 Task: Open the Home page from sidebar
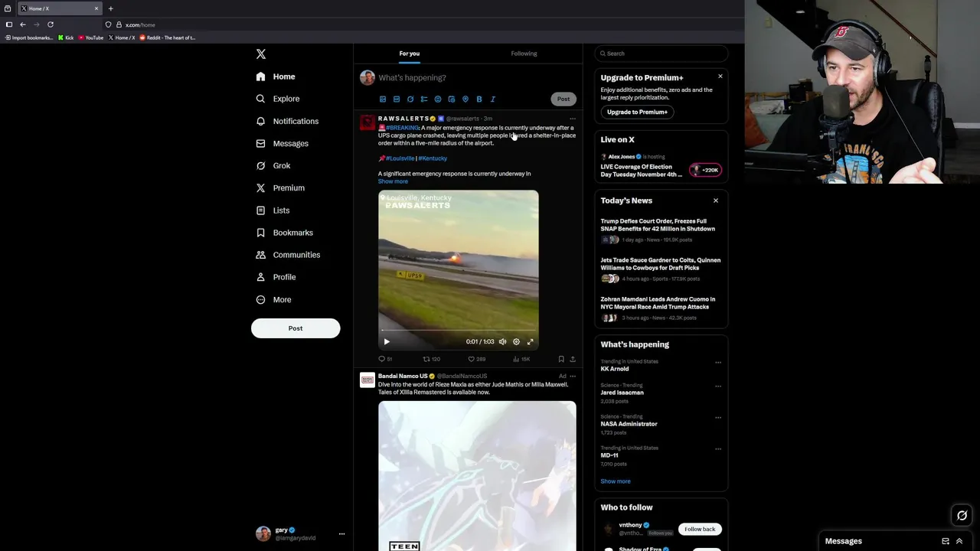pos(276,77)
